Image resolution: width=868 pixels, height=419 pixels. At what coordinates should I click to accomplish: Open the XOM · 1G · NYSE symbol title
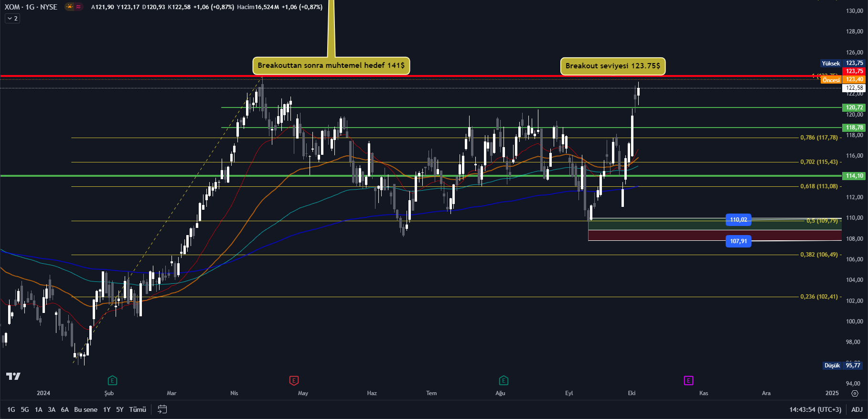point(31,7)
